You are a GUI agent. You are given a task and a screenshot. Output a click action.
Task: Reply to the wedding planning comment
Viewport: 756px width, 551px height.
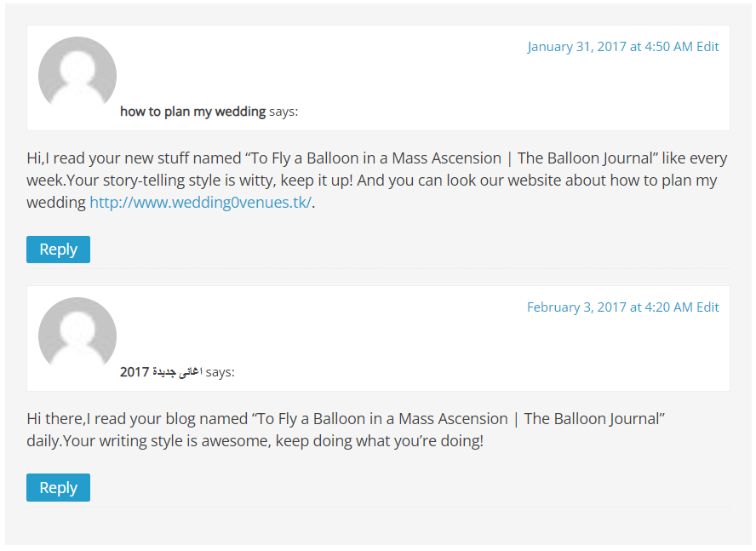59,250
